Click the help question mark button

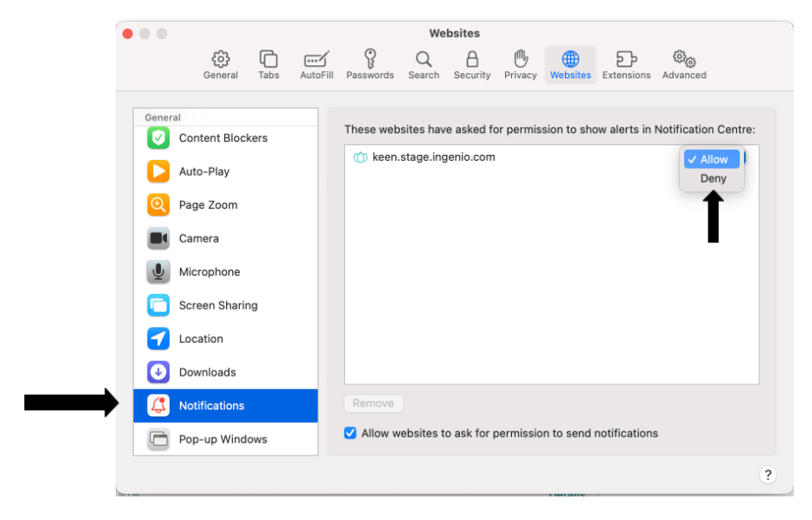pyautogui.click(x=767, y=475)
